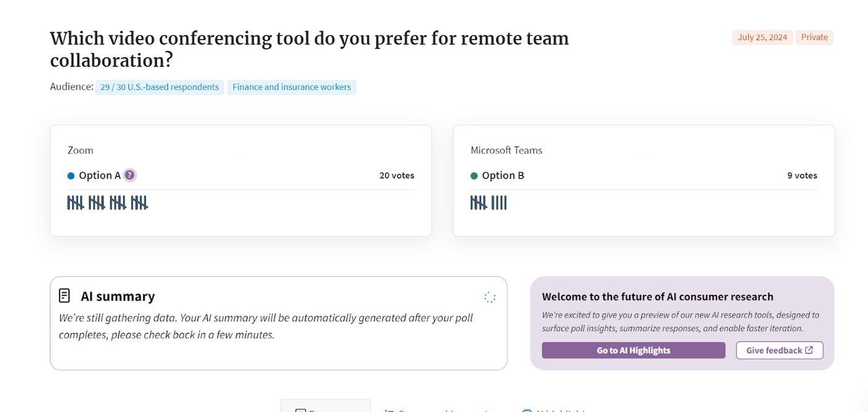Image resolution: width=868 pixels, height=412 pixels.
Task: Click the '9 votes' count
Action: [802, 176]
